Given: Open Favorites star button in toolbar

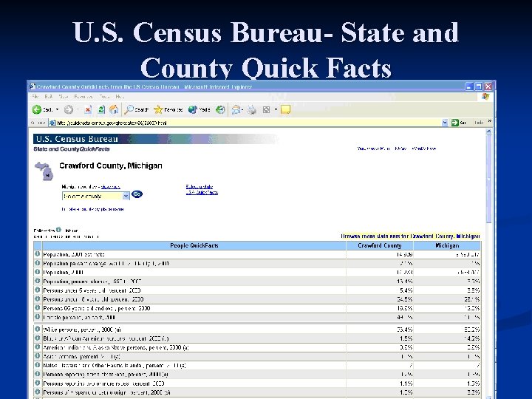Looking at the screenshot, I should point(168,109).
